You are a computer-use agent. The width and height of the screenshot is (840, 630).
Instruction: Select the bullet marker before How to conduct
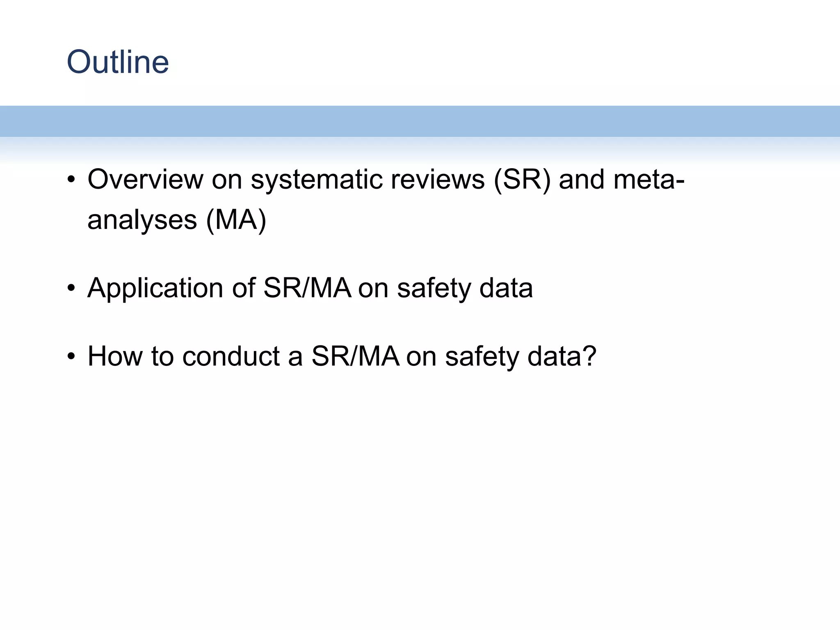pos(71,356)
